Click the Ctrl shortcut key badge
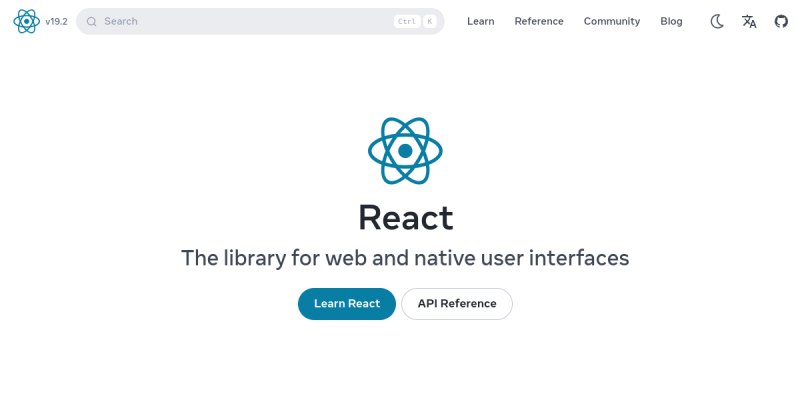800x400 pixels. click(407, 21)
